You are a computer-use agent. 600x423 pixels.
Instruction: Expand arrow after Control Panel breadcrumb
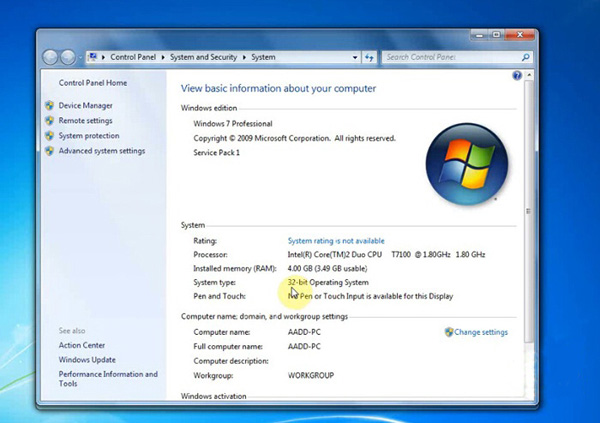pyautogui.click(x=163, y=57)
